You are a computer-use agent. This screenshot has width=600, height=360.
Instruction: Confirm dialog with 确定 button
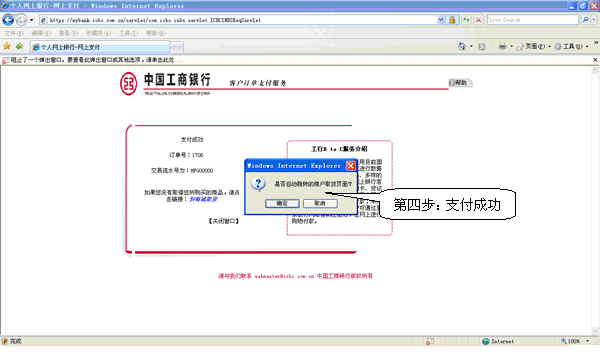click(x=282, y=203)
